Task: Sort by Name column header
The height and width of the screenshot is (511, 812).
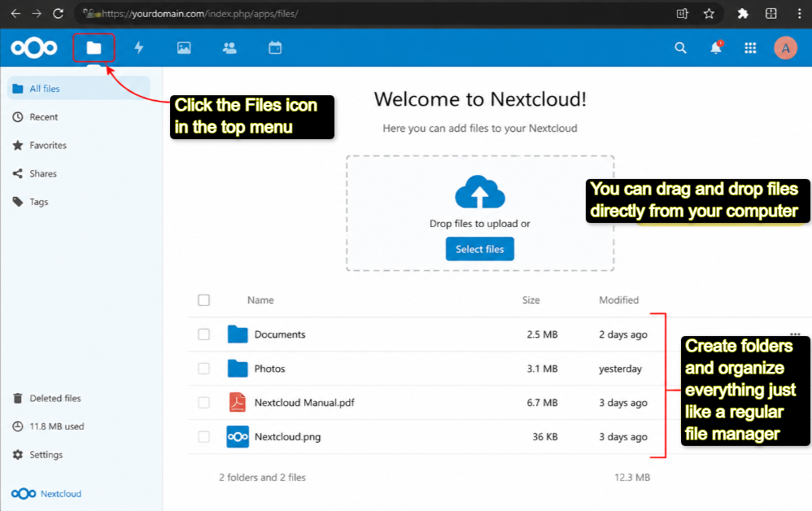Action: point(260,299)
